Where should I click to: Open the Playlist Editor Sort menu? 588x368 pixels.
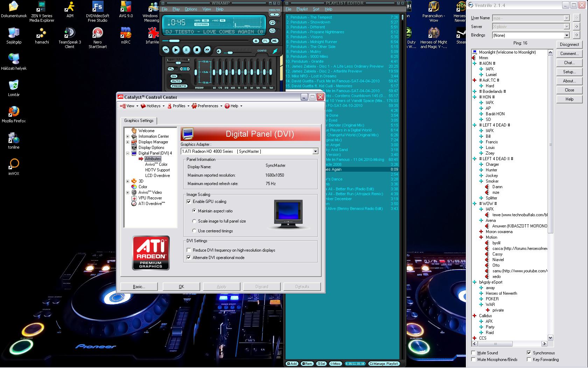(x=316, y=9)
